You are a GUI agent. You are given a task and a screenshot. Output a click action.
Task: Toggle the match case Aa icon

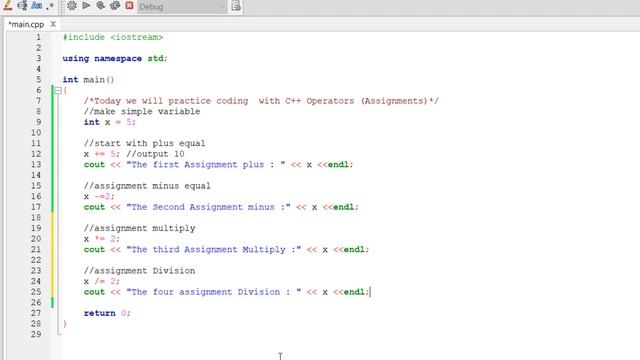[x=37, y=6]
